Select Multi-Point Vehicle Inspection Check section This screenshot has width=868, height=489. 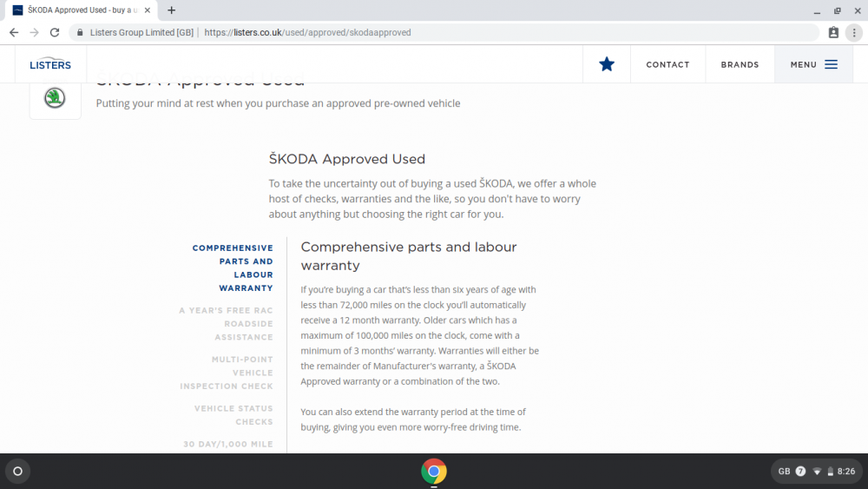coord(227,373)
